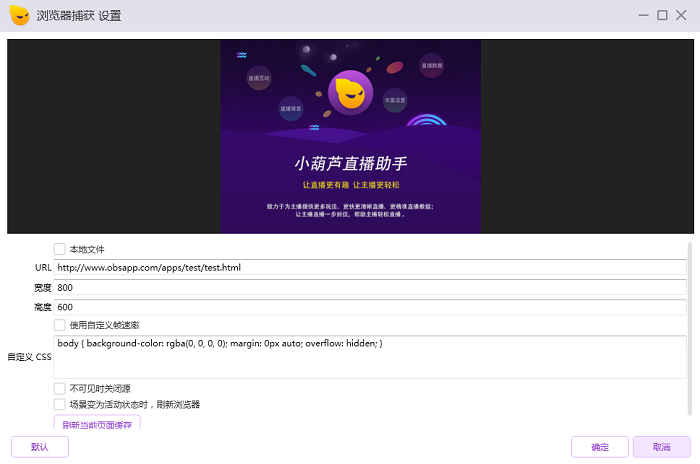The image size is (700, 464).
Task: Click the URL input field
Action: [370, 267]
